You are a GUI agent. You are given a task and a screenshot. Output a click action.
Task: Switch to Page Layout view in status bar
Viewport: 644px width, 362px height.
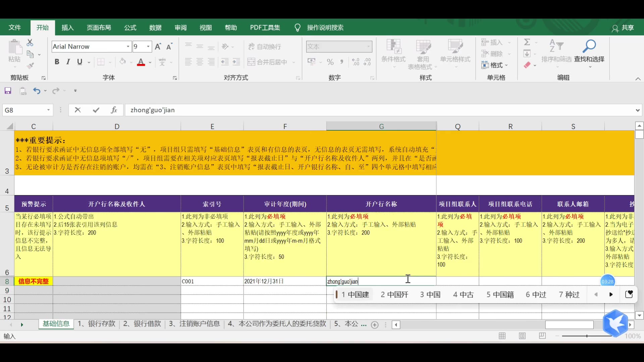(x=522, y=336)
